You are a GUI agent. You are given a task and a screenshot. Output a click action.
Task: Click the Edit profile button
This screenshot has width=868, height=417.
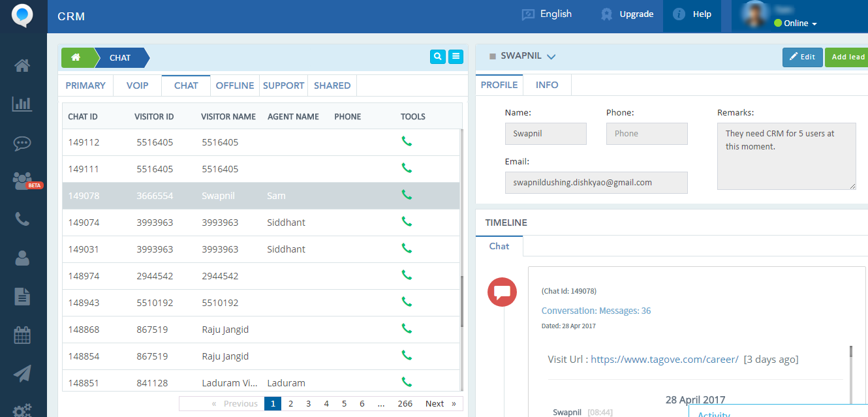[802, 57]
